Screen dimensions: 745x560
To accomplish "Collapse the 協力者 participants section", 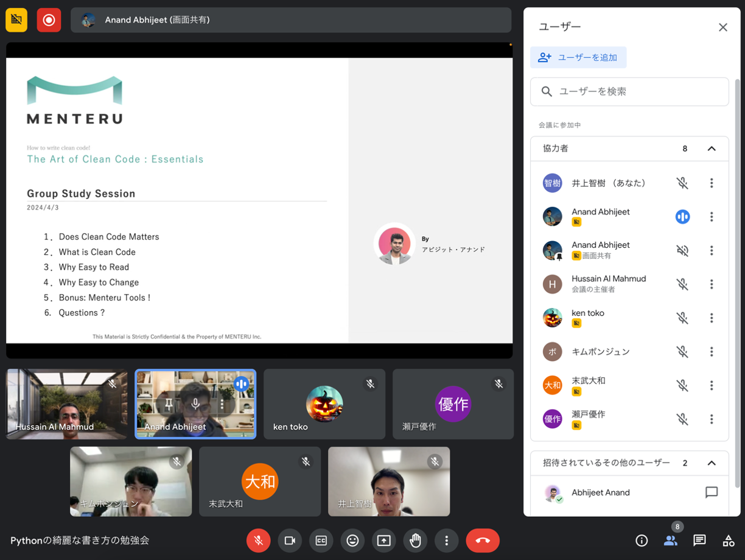I will tap(711, 149).
